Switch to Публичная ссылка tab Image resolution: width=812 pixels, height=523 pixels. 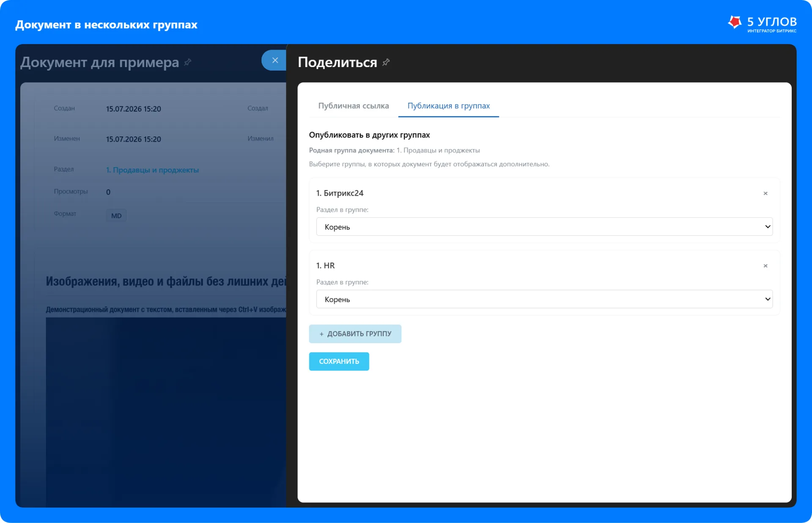point(353,106)
